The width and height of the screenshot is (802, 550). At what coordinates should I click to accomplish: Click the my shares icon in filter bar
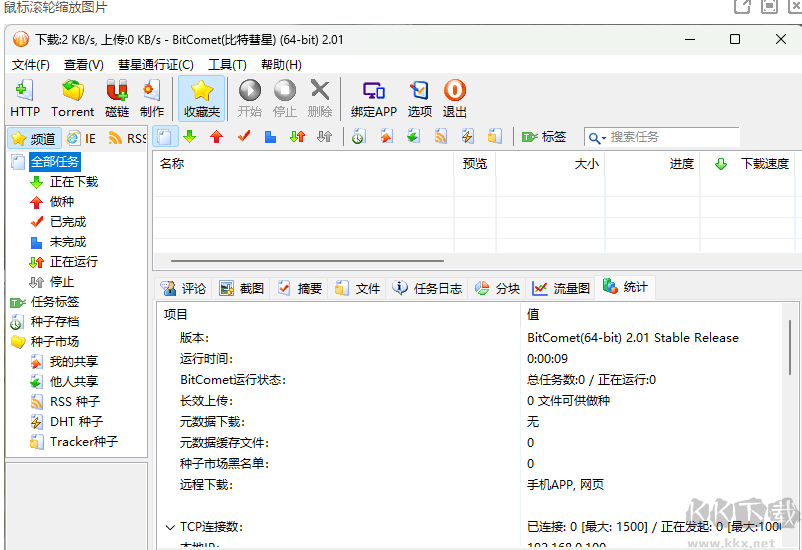click(386, 137)
